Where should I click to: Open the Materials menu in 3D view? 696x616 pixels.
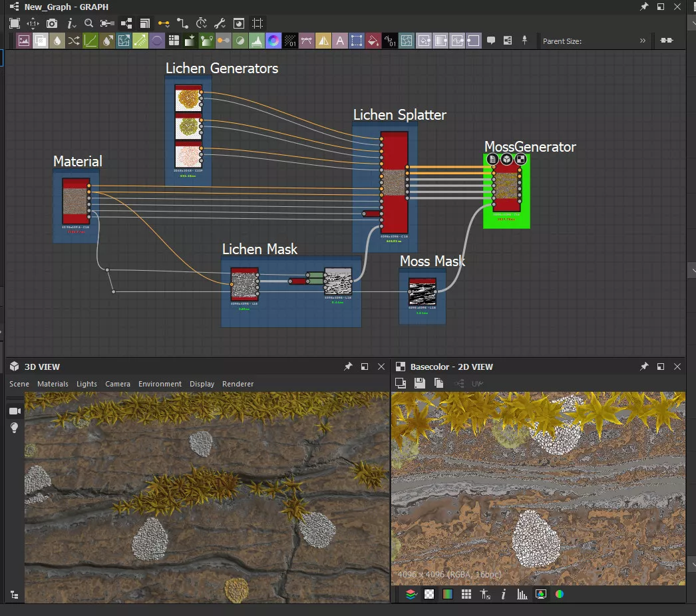coord(53,384)
